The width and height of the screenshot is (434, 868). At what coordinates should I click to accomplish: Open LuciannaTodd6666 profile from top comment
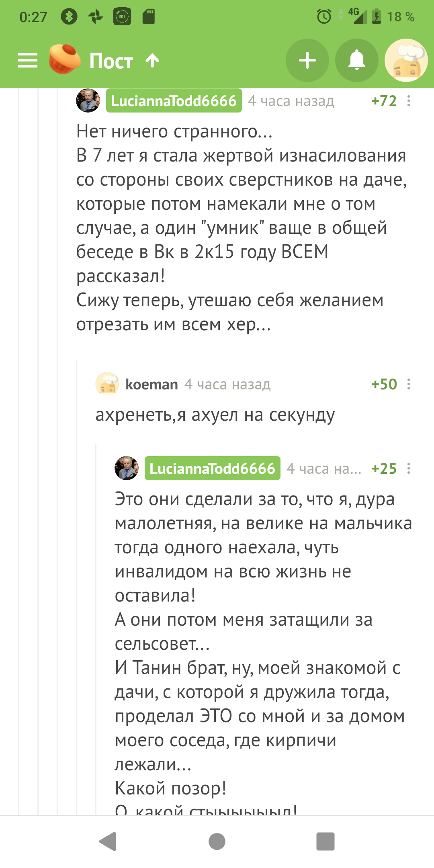point(174,101)
